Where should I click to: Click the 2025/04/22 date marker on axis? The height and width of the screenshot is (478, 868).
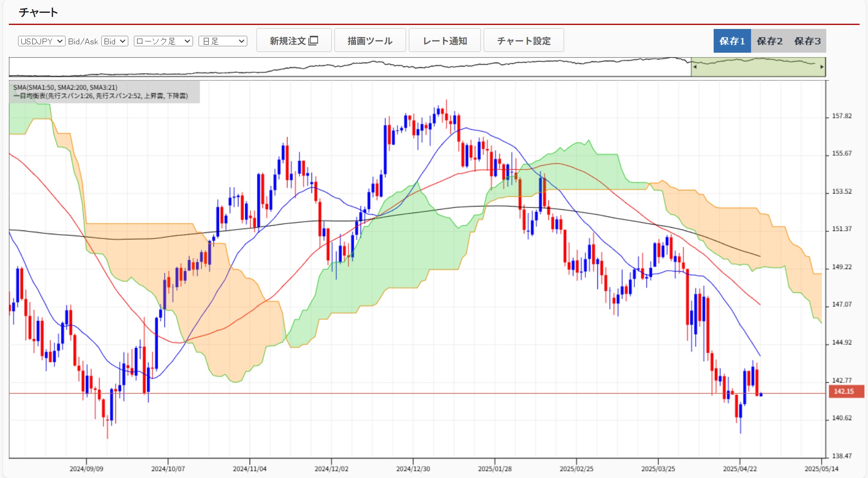(740, 469)
